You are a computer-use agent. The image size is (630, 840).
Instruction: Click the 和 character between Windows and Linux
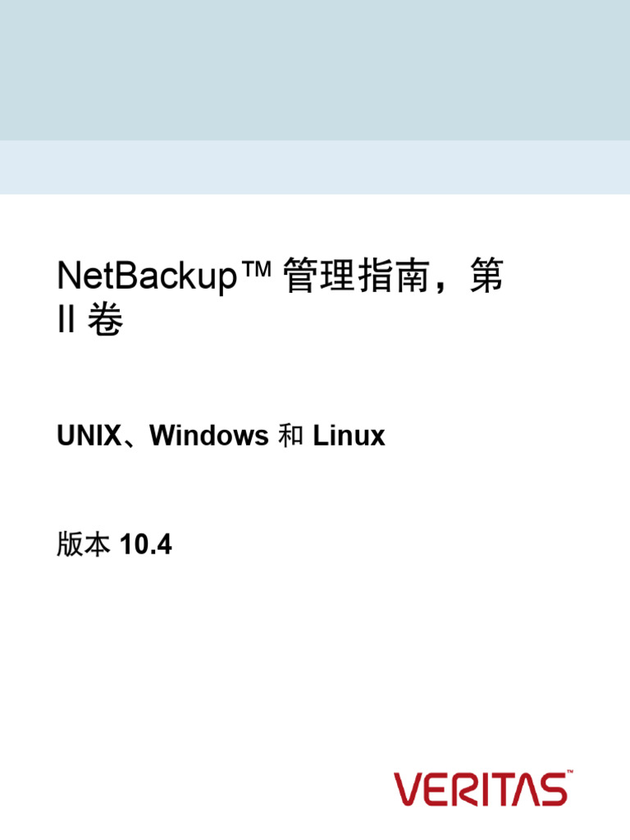click(290, 436)
